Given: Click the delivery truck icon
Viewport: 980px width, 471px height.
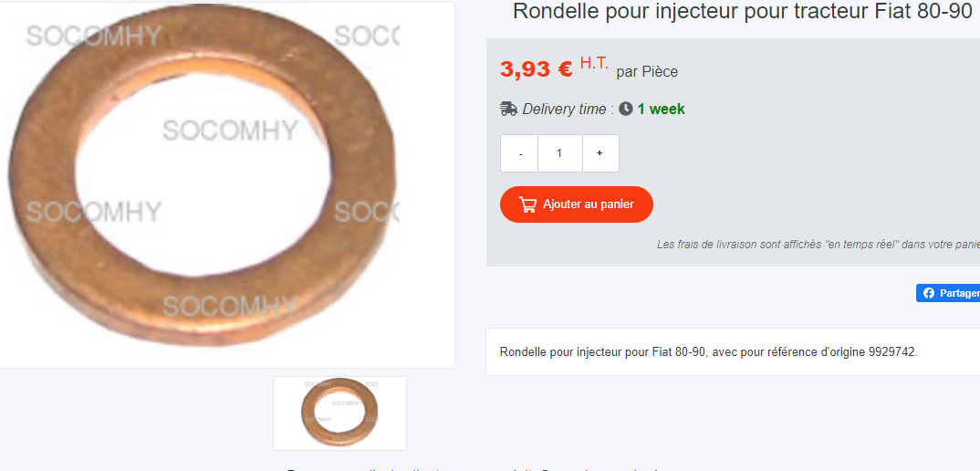Looking at the screenshot, I should [x=509, y=109].
